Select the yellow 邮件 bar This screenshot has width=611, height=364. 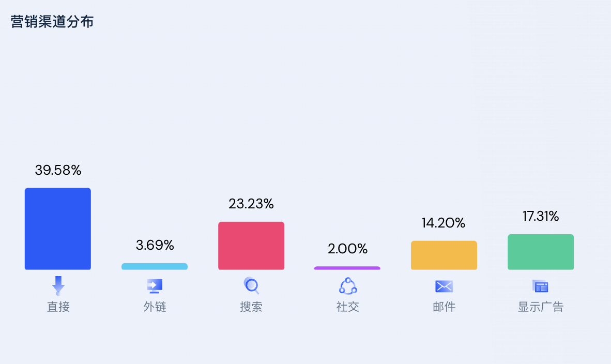[x=444, y=255]
